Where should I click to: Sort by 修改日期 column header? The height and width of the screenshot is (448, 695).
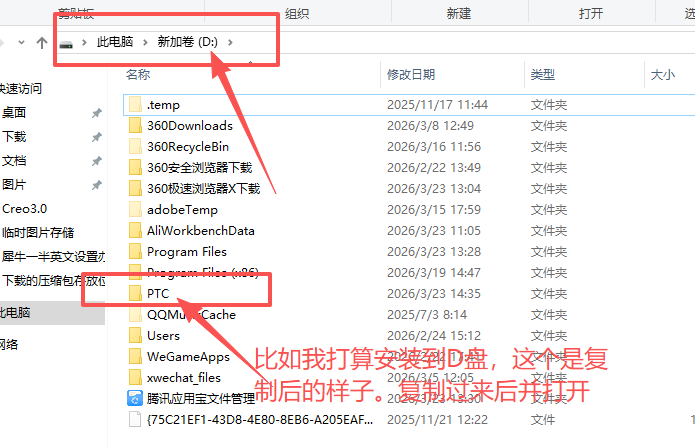click(x=411, y=74)
